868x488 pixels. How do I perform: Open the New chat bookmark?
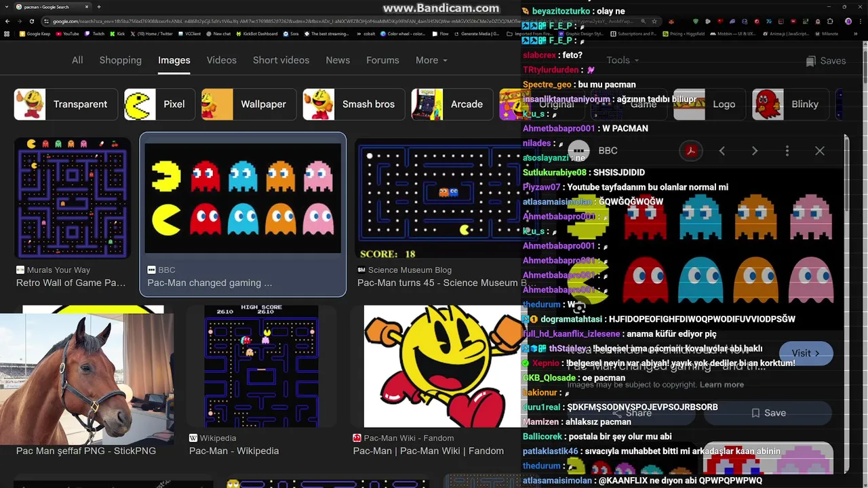[218, 33]
